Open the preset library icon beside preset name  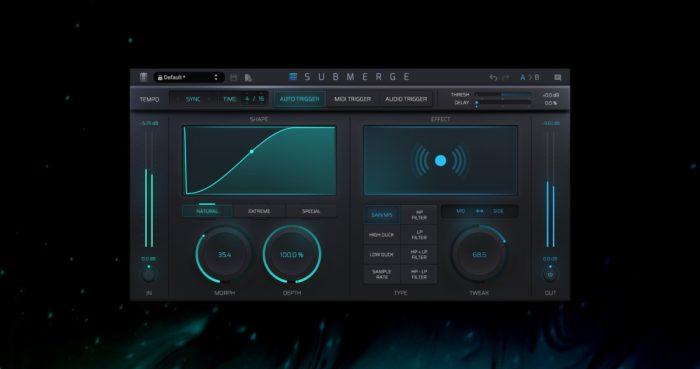143,77
